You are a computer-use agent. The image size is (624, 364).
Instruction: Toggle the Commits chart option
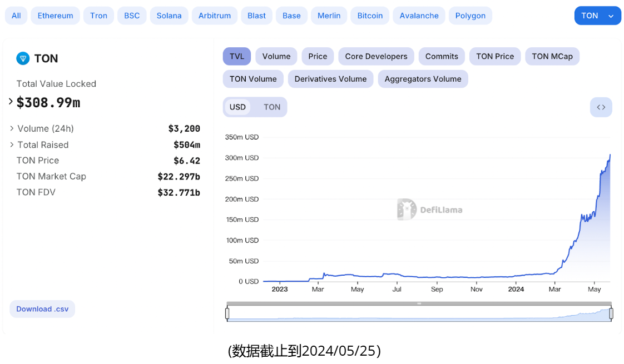coord(442,57)
